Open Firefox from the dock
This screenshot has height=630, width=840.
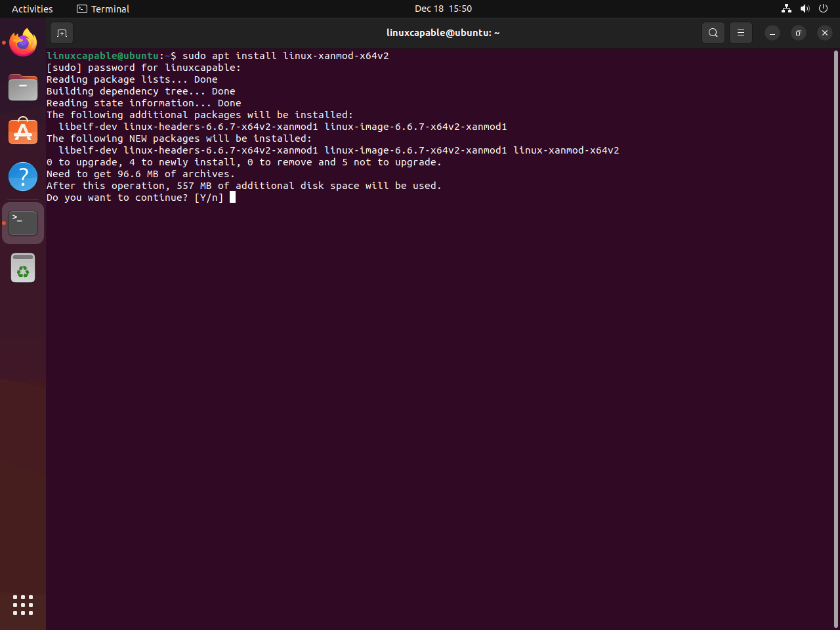pyautogui.click(x=23, y=42)
